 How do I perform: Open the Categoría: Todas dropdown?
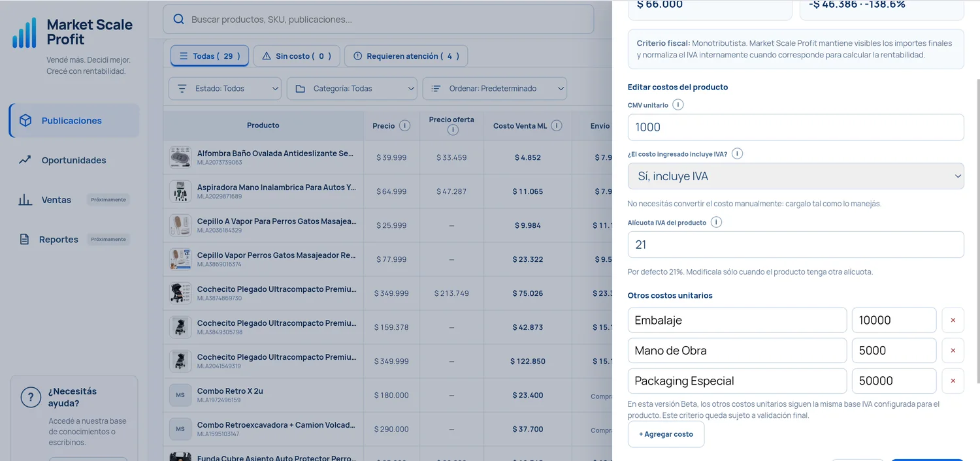point(352,88)
